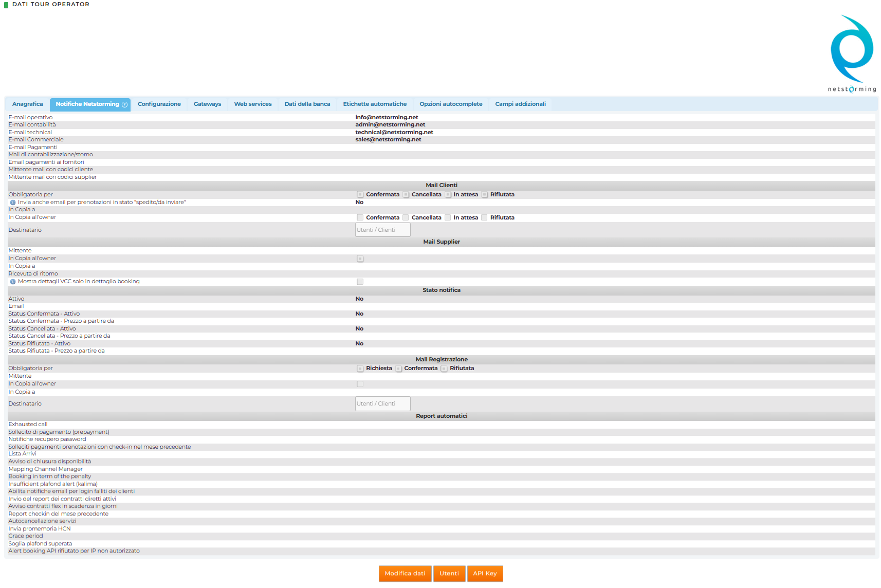Open Destinatario field under Mail Registrazione

click(382, 403)
